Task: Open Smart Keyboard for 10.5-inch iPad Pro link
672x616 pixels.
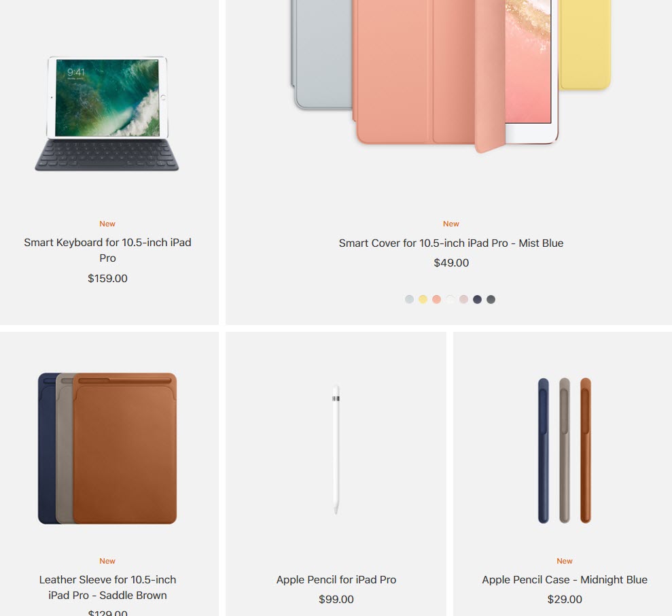Action: 107,250
